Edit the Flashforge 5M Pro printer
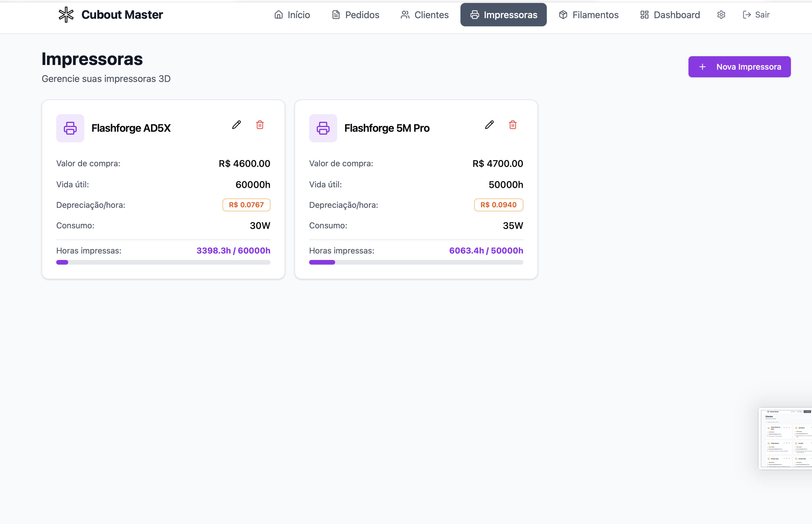Viewport: 812px width, 524px height. 489,125
